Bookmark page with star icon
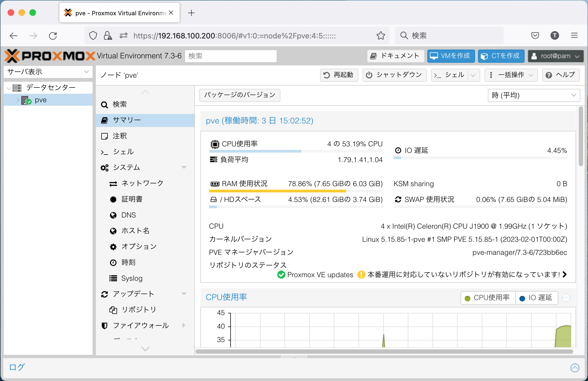588x381 pixels. click(x=381, y=35)
